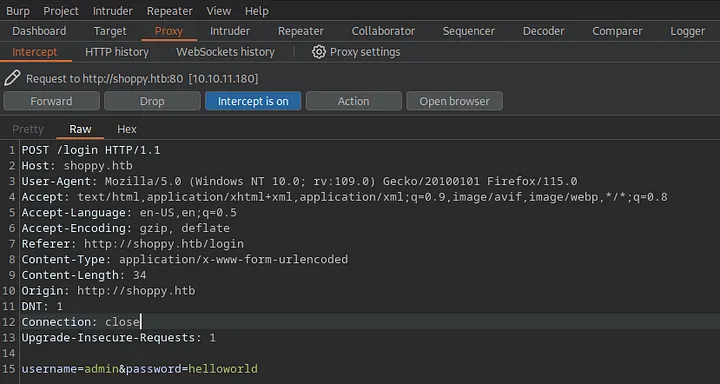Screen dimensions: 720x384
Task: Drop the intercepted request
Action: pyautogui.click(x=152, y=101)
